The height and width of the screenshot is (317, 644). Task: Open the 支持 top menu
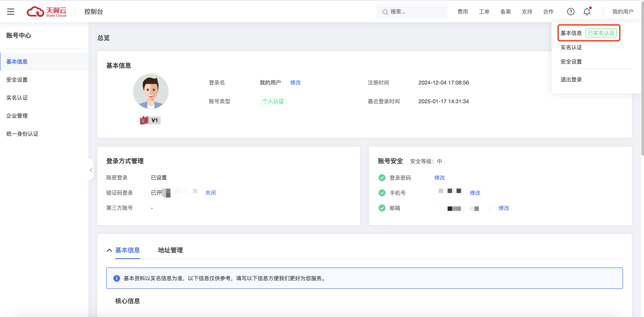click(527, 12)
